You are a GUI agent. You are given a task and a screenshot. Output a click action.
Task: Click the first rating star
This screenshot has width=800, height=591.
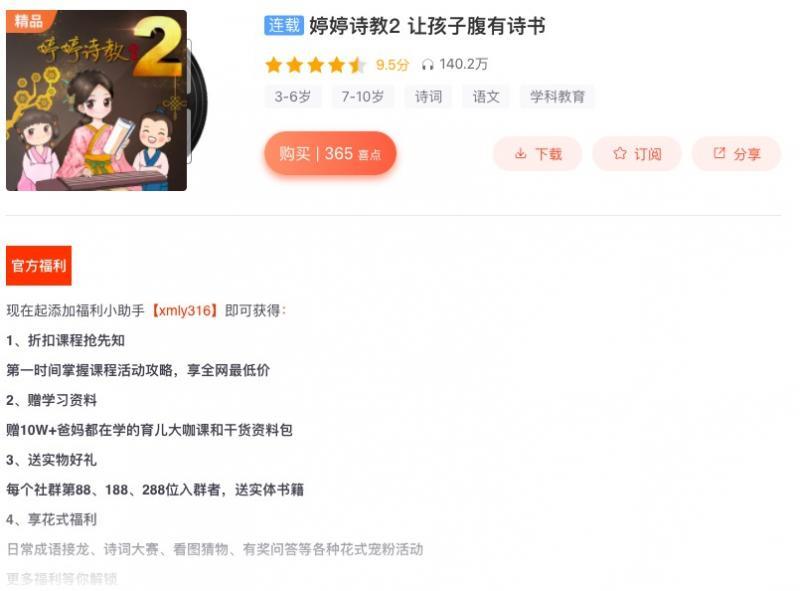pos(274,65)
